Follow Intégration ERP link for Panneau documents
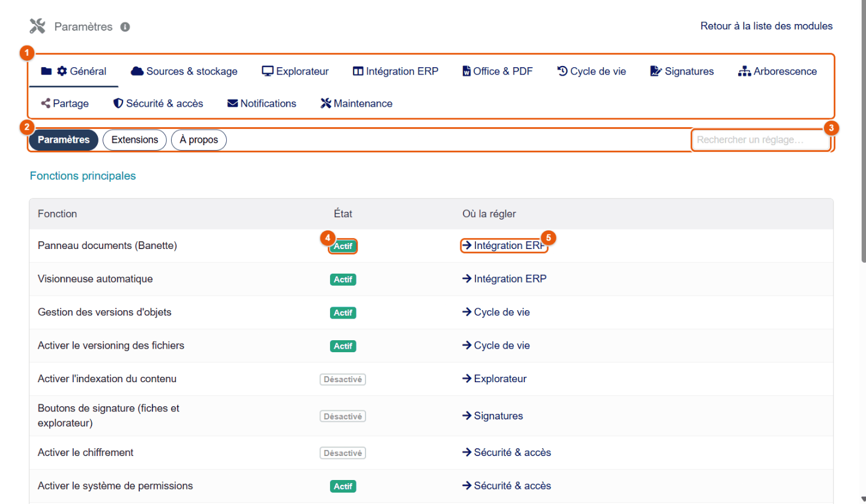The width and height of the screenshot is (866, 504). pyautogui.click(x=504, y=245)
